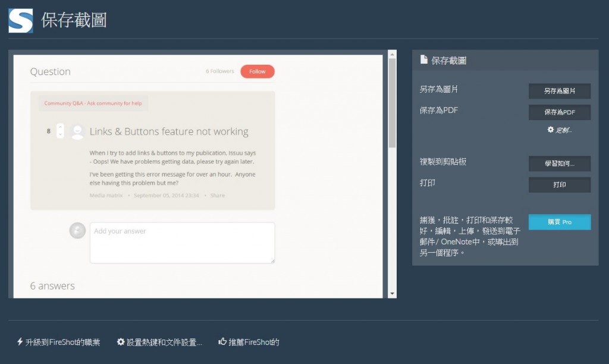The height and width of the screenshot is (364, 609).
Task: Click the 保存截圖 page title
Action: pyautogui.click(x=74, y=20)
